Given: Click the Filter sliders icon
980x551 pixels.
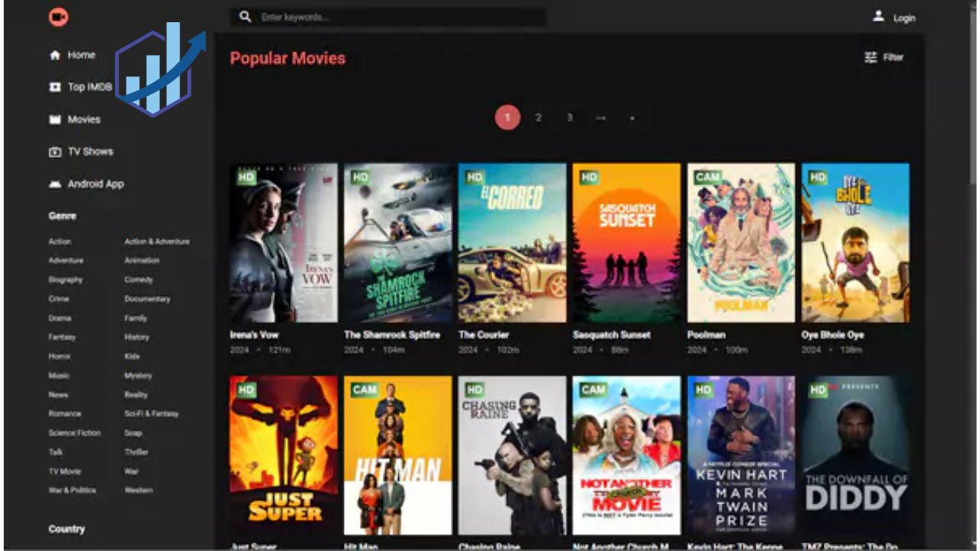Looking at the screenshot, I should pos(871,57).
